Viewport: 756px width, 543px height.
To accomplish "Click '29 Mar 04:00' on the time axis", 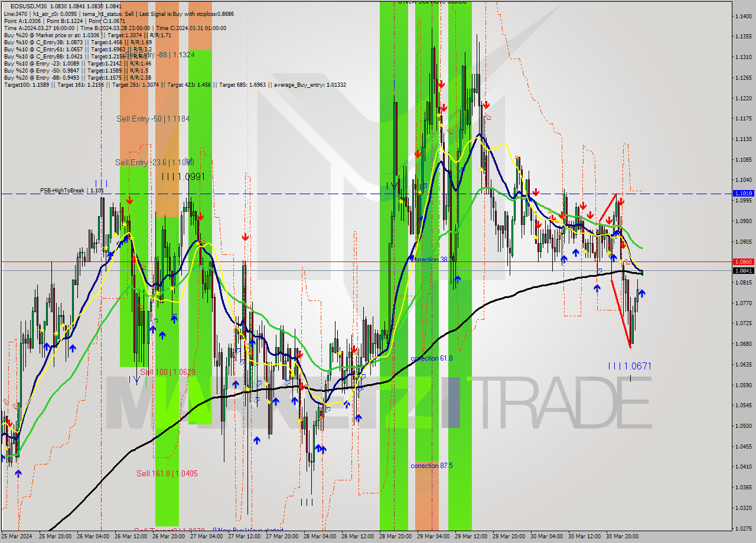I will click(x=434, y=537).
